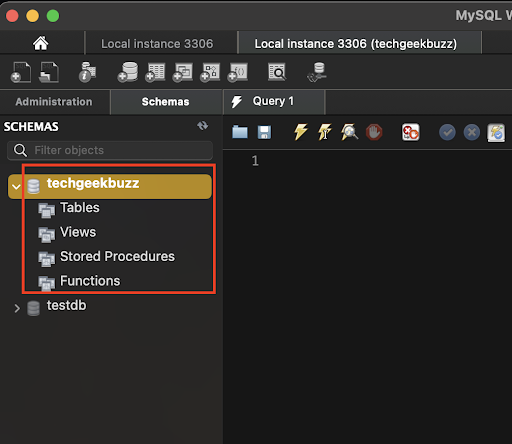Execute the query with lightning bolt
The image size is (512, 444).
(x=300, y=132)
